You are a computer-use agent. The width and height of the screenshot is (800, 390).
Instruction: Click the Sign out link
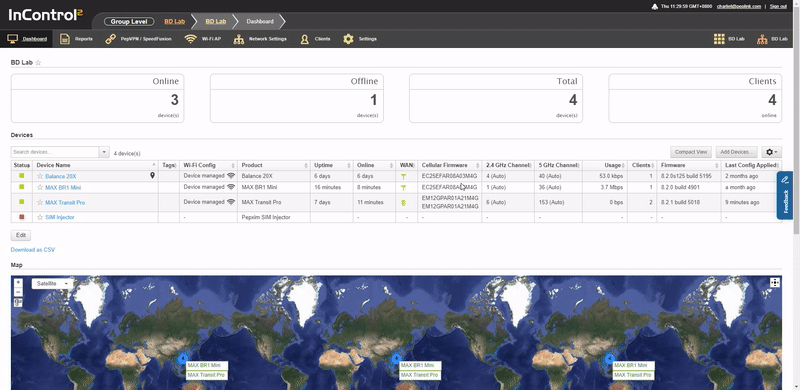(x=778, y=7)
